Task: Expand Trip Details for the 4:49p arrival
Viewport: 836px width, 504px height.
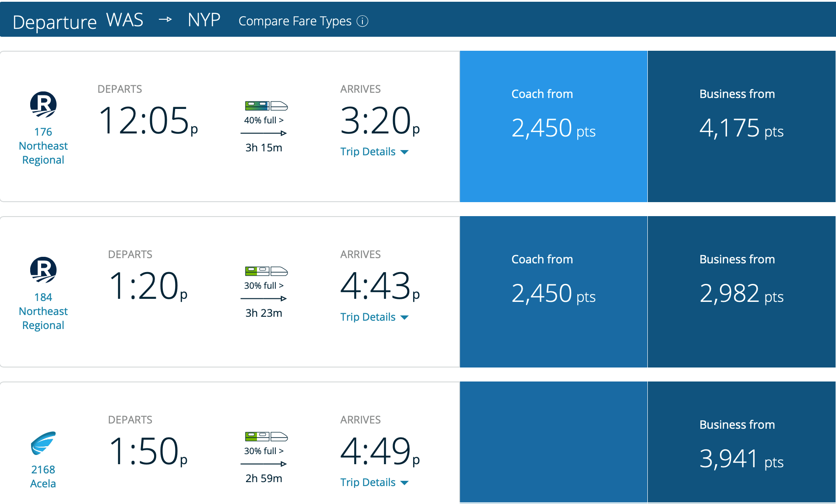Action: click(x=374, y=483)
